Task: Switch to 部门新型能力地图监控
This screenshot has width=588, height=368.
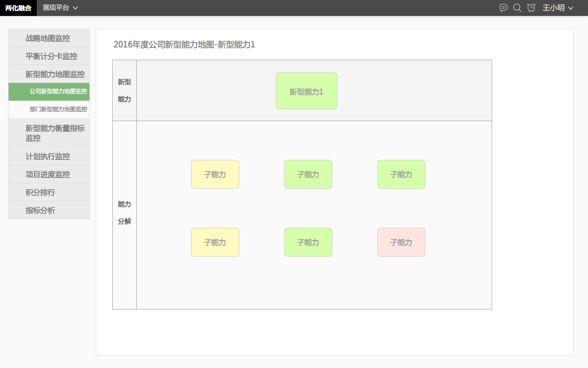Action: click(58, 109)
